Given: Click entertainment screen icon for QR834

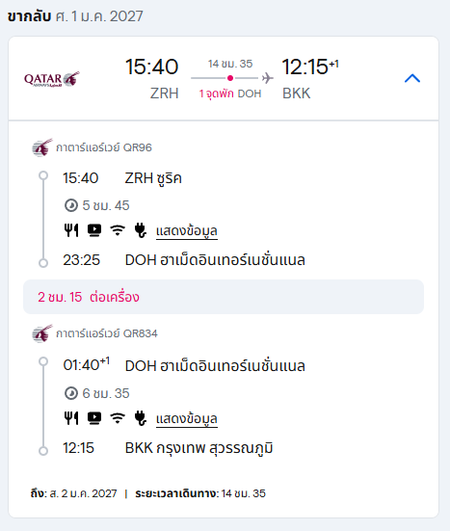Looking at the screenshot, I should tap(94, 418).
